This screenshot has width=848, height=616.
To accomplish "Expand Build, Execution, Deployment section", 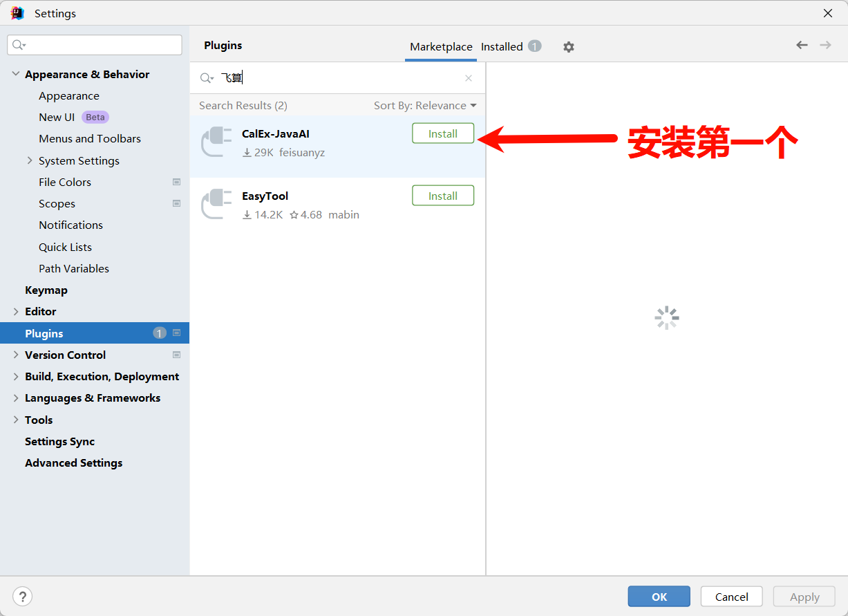I will pos(16,376).
